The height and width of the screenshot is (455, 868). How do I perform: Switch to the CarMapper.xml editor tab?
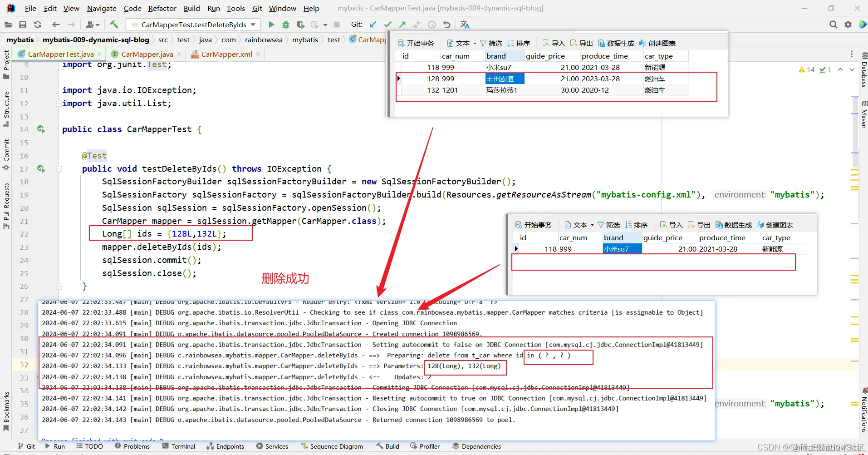(226, 54)
